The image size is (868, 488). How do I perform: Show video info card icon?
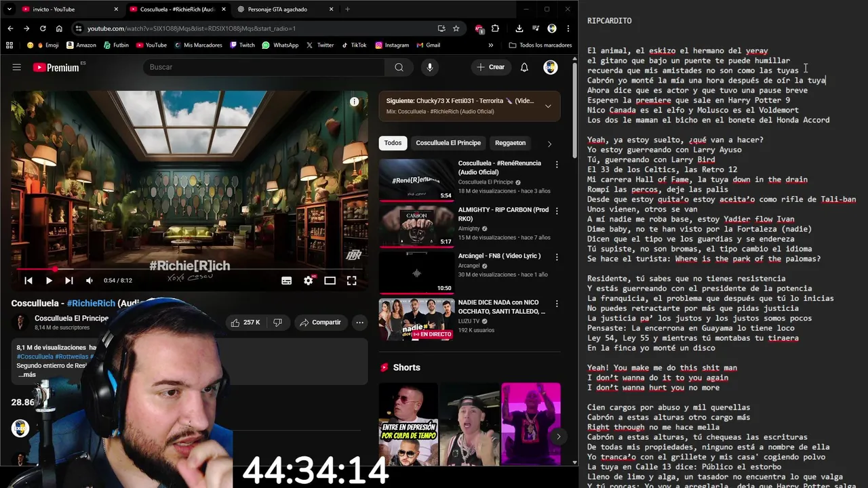[x=354, y=102]
